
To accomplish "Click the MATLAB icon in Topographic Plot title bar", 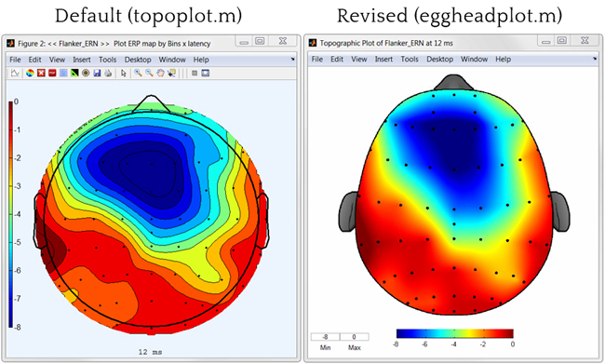I will pyautogui.click(x=313, y=43).
